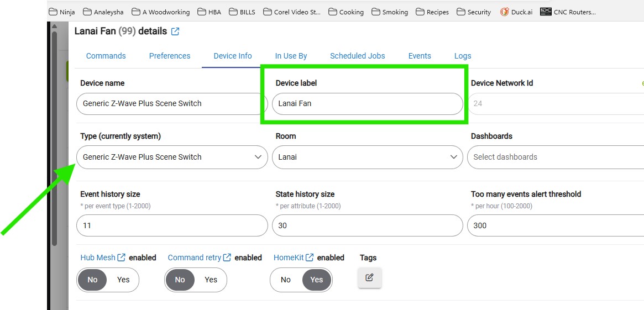Open device details external link icon
Viewport: 644px width, 310px height.
(175, 31)
